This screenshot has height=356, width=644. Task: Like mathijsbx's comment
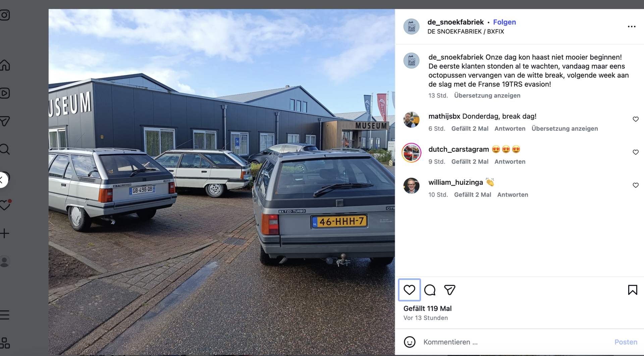tap(635, 119)
